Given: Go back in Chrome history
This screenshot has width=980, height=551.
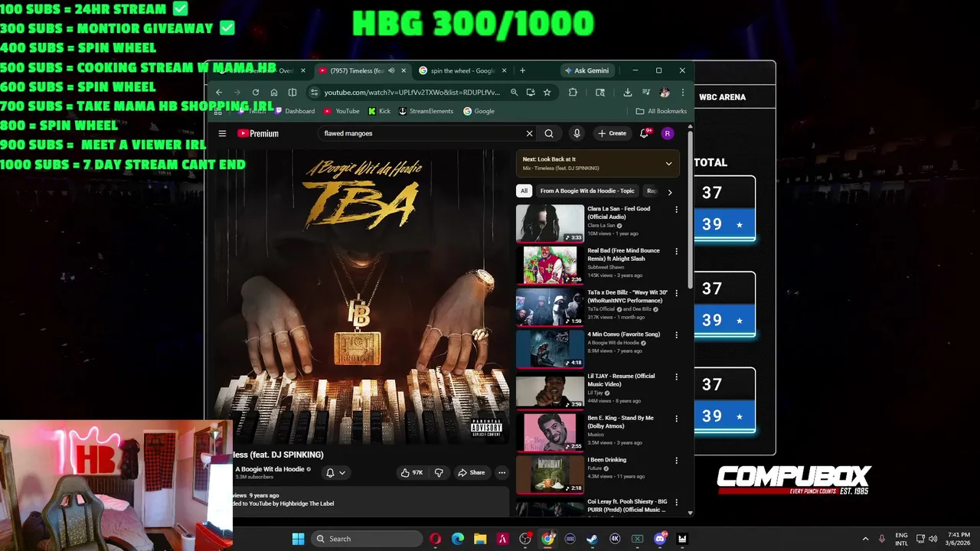Looking at the screenshot, I should [x=219, y=93].
